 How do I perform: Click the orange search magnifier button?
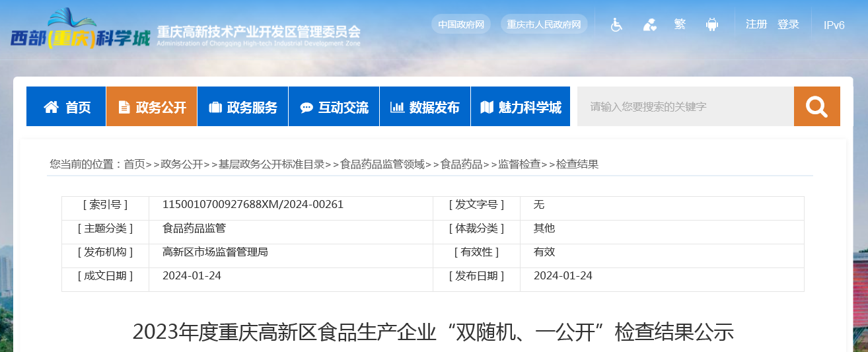pyautogui.click(x=817, y=106)
